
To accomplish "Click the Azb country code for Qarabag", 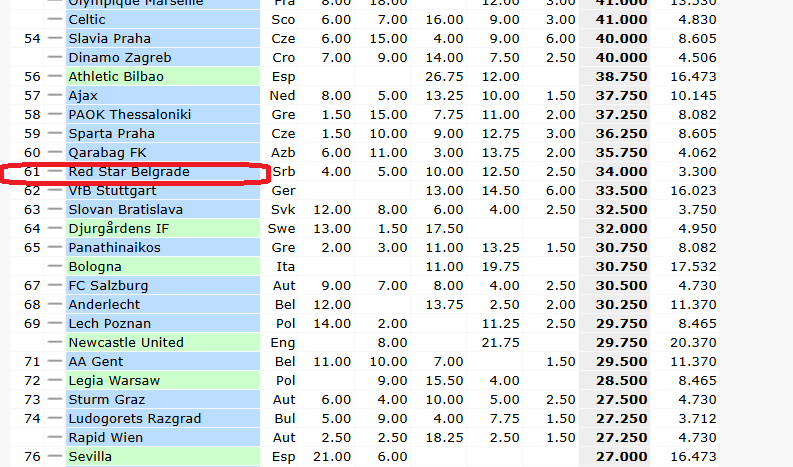I will click(283, 153).
